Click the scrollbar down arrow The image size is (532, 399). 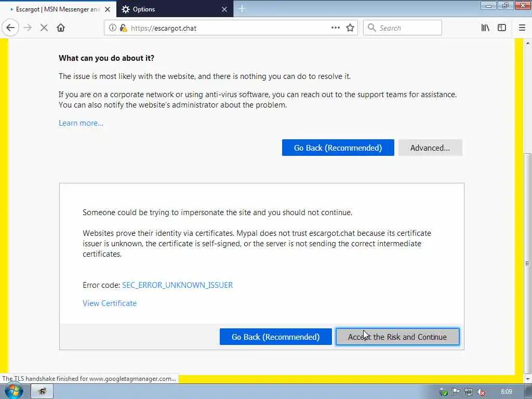coord(528,379)
